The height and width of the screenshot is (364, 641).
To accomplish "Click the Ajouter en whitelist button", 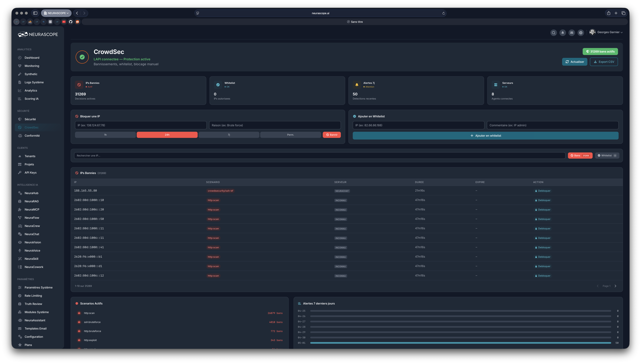I will point(486,136).
